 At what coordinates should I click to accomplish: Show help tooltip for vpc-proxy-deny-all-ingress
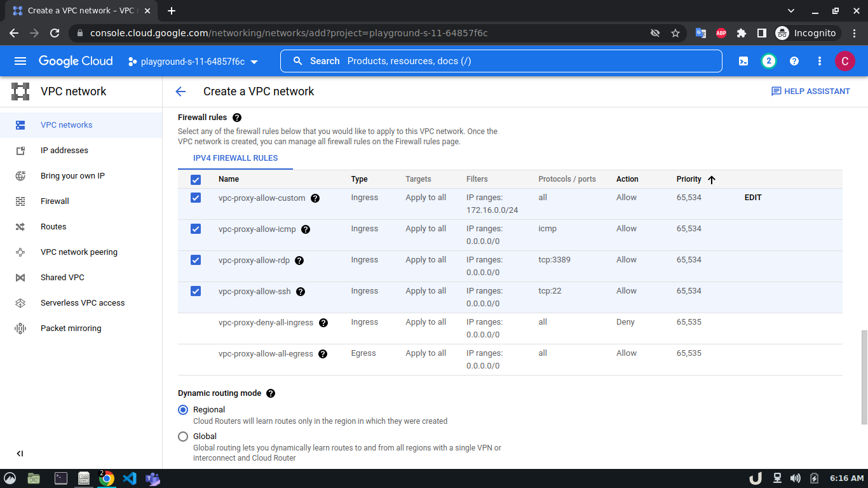tap(323, 323)
